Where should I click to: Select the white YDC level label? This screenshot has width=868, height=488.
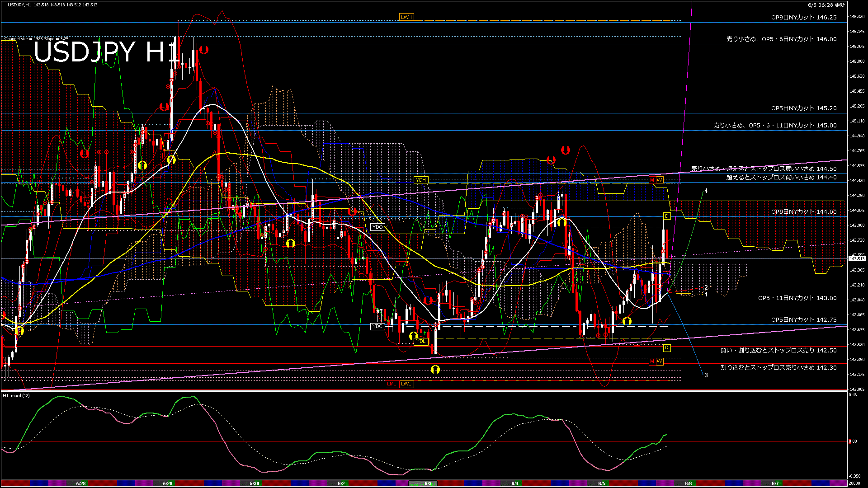377,326
